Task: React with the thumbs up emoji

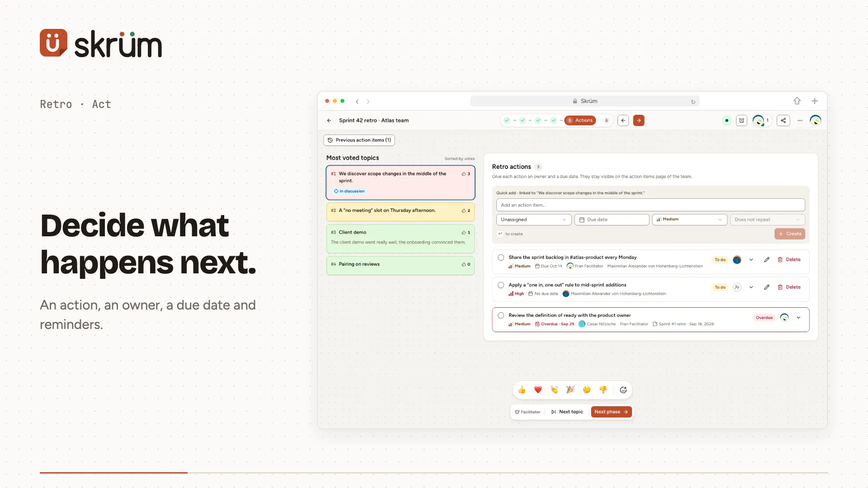Action: point(522,390)
